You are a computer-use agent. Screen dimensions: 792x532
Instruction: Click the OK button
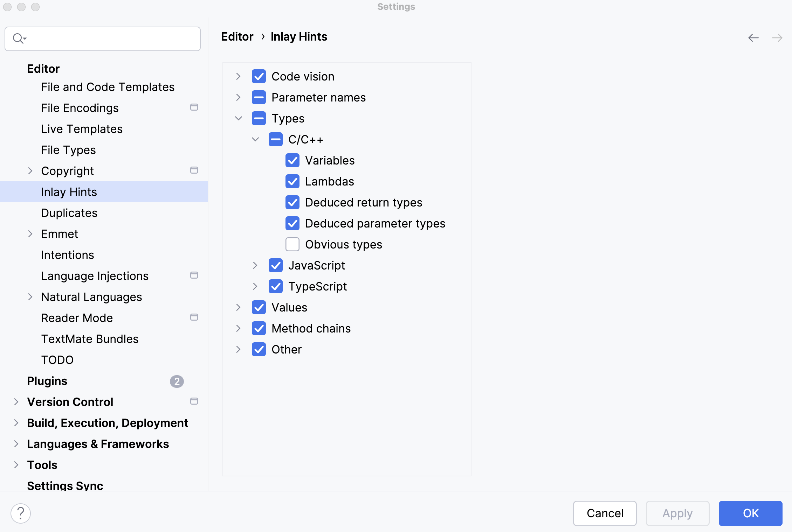pos(750,513)
